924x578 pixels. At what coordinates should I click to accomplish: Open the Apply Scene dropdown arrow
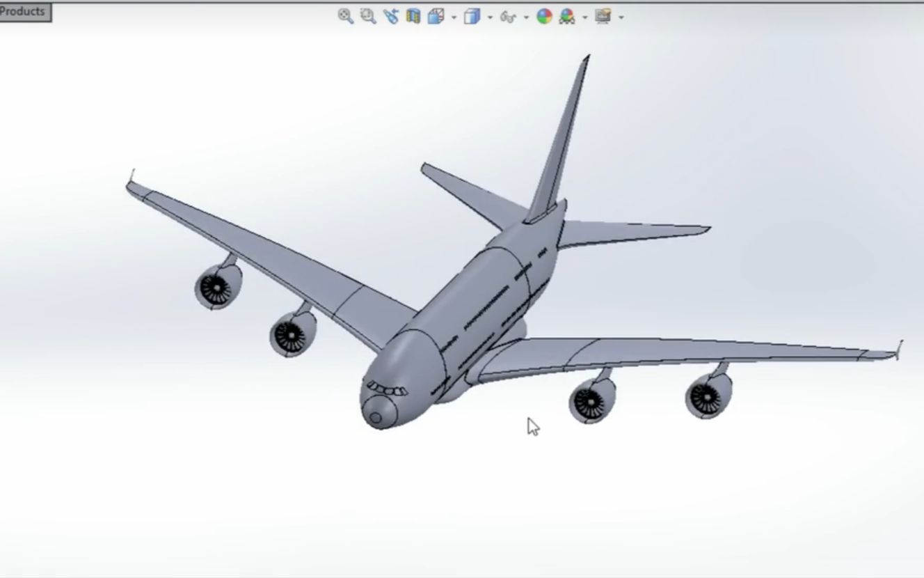584,17
